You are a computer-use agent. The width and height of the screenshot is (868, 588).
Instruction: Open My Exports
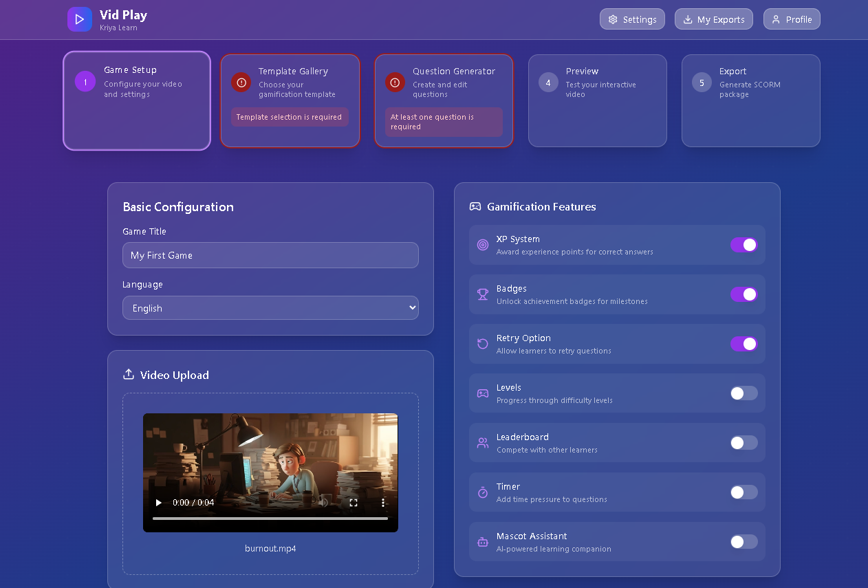tap(714, 19)
